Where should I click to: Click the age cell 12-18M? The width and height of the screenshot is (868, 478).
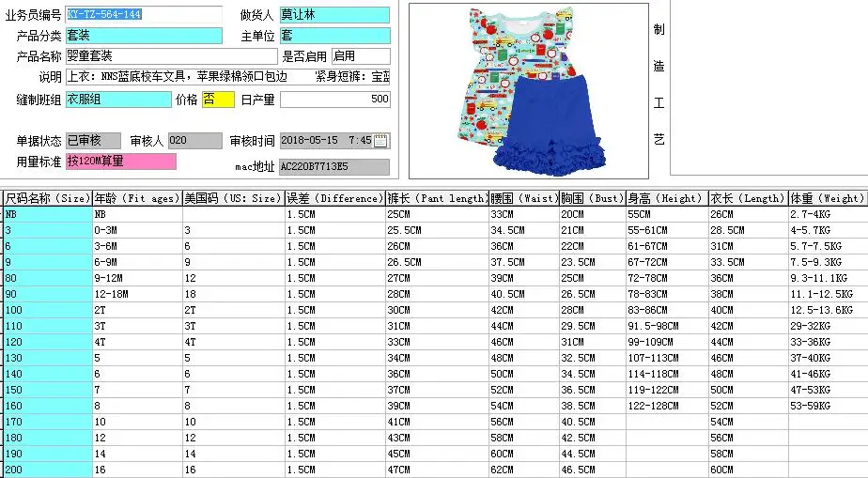[137, 294]
